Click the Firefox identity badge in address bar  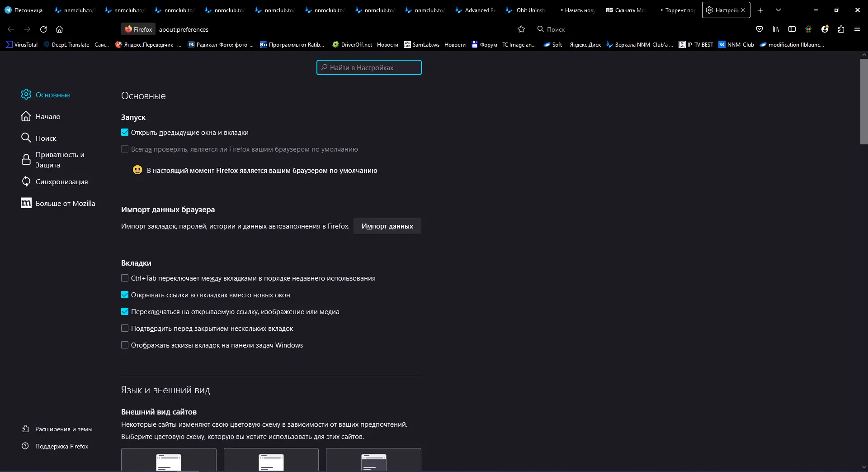(139, 29)
